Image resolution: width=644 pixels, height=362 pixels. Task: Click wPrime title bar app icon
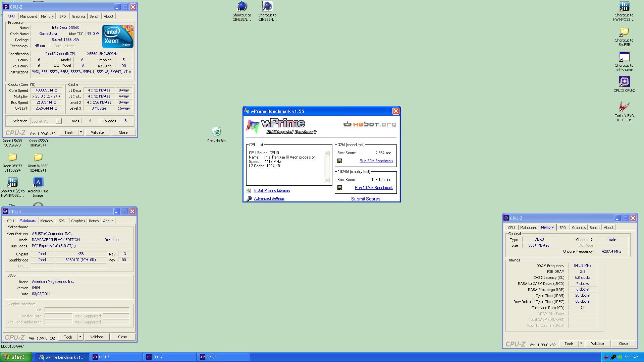pyautogui.click(x=247, y=111)
